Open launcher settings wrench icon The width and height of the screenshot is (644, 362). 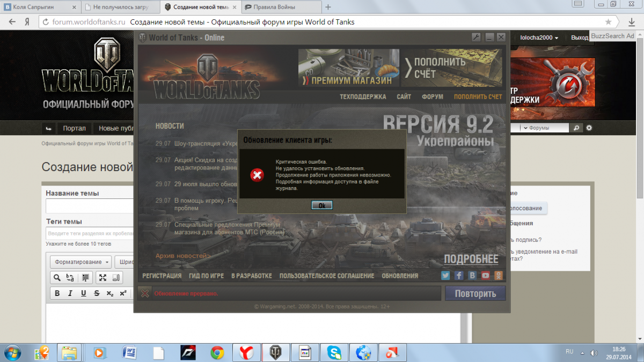click(475, 38)
